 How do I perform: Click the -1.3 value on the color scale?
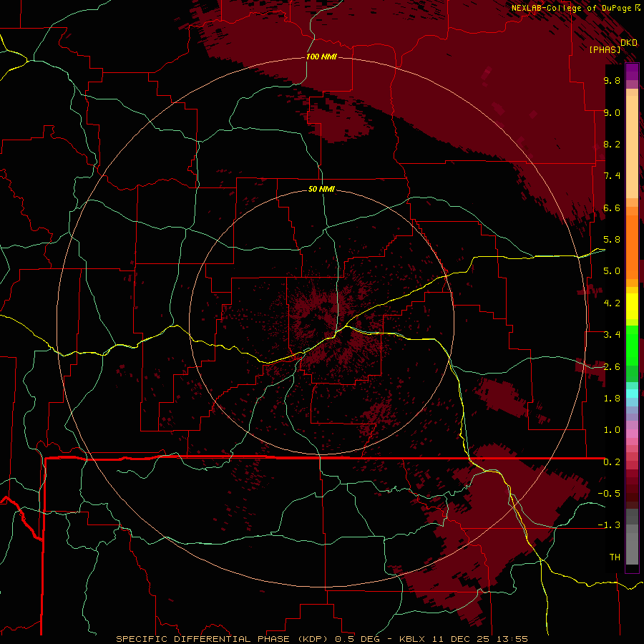pyautogui.click(x=609, y=525)
